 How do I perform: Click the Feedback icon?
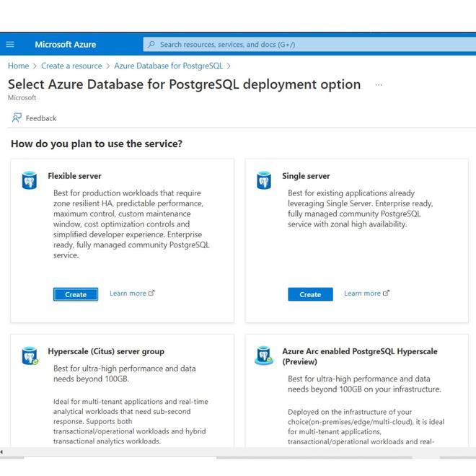(17, 118)
